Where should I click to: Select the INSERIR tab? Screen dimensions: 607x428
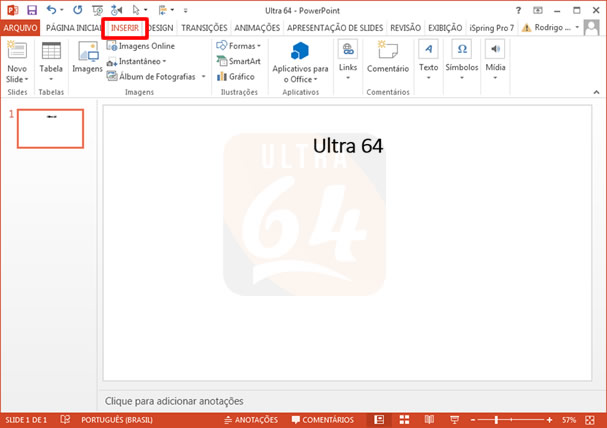[x=125, y=28]
